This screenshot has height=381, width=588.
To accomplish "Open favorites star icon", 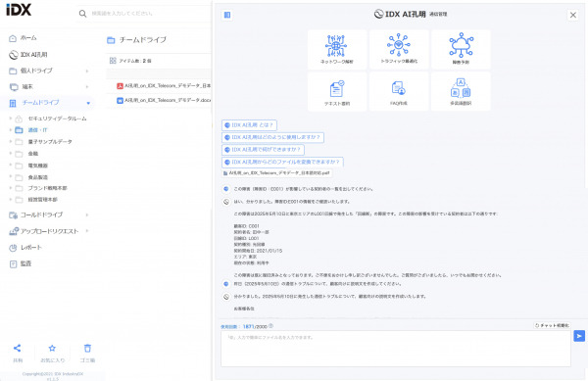I will 52,348.
